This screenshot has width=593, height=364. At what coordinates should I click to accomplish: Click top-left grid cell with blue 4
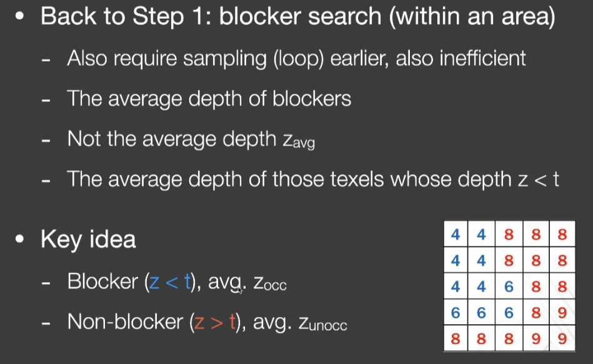pos(456,234)
